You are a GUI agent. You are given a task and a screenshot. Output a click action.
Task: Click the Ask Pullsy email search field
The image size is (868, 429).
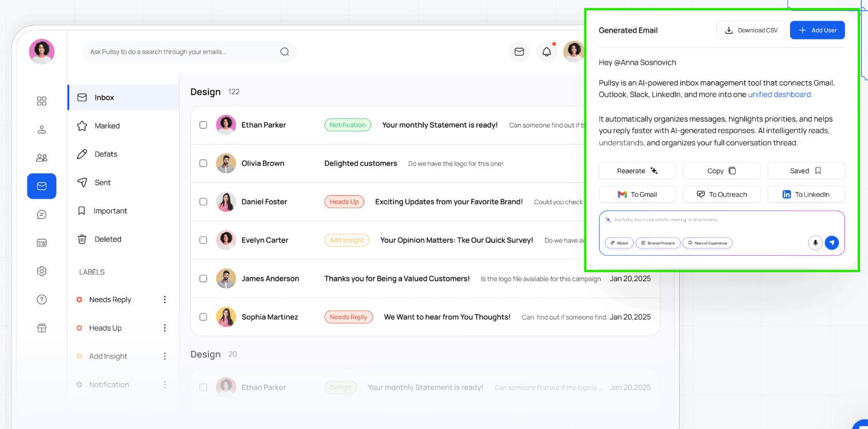tap(190, 51)
